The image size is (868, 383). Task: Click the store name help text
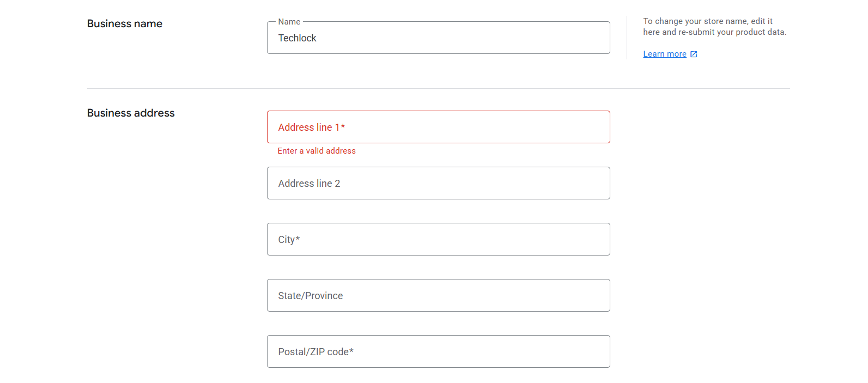point(714,27)
